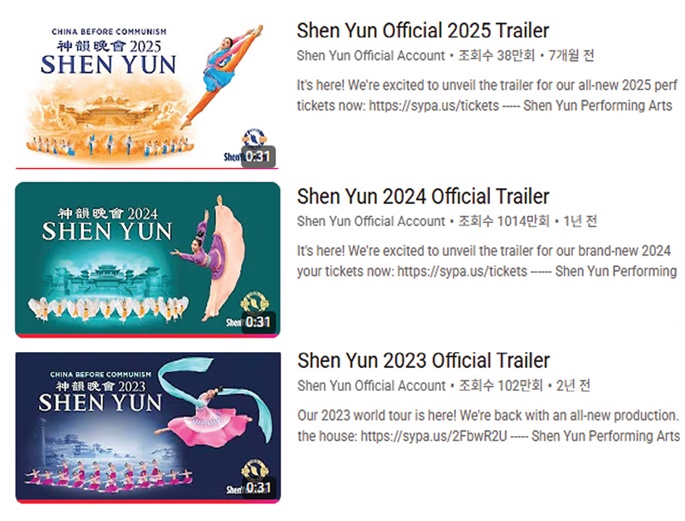Open the Shen Yun 2024 Official Trailer title

pos(423,196)
